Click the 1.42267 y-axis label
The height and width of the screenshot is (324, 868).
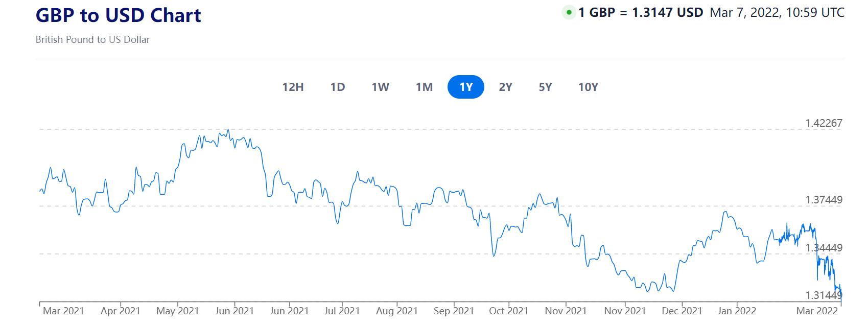[824, 123]
